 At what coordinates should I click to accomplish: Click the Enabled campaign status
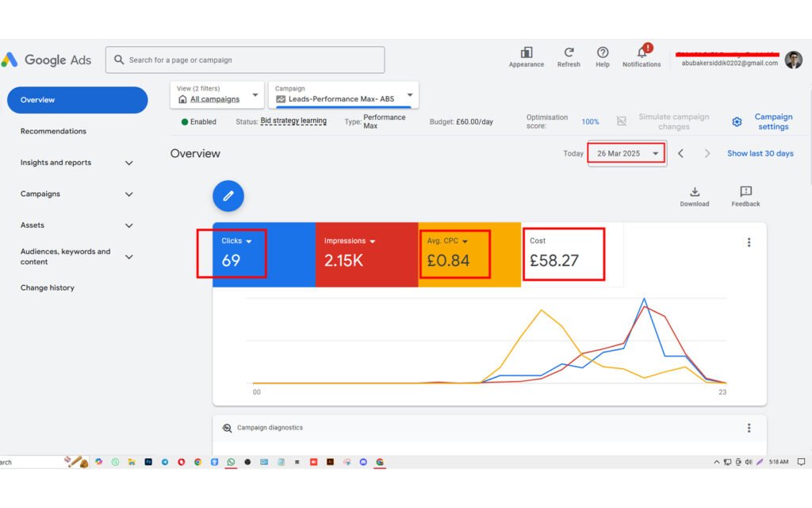[198, 121]
